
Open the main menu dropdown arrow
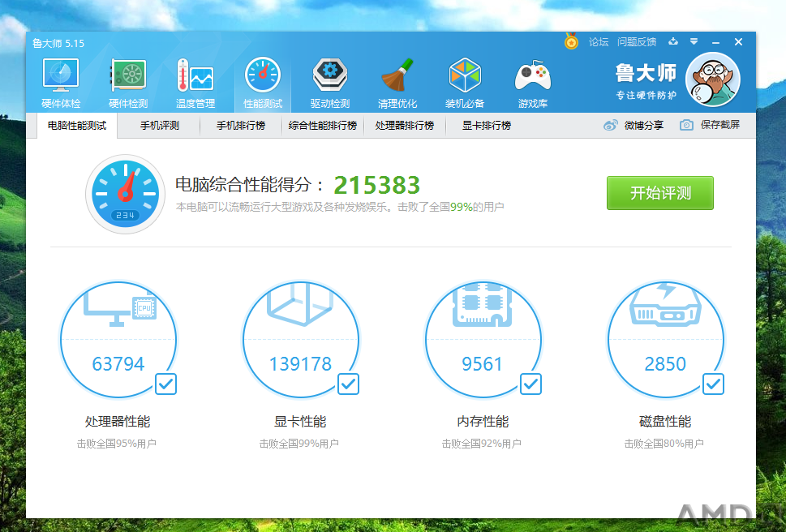694,41
